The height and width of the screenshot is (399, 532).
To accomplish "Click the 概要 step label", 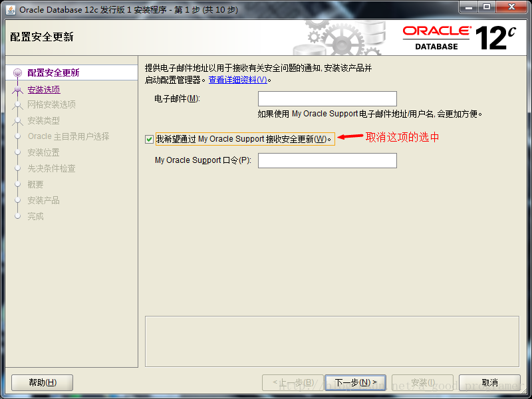I will [36, 184].
